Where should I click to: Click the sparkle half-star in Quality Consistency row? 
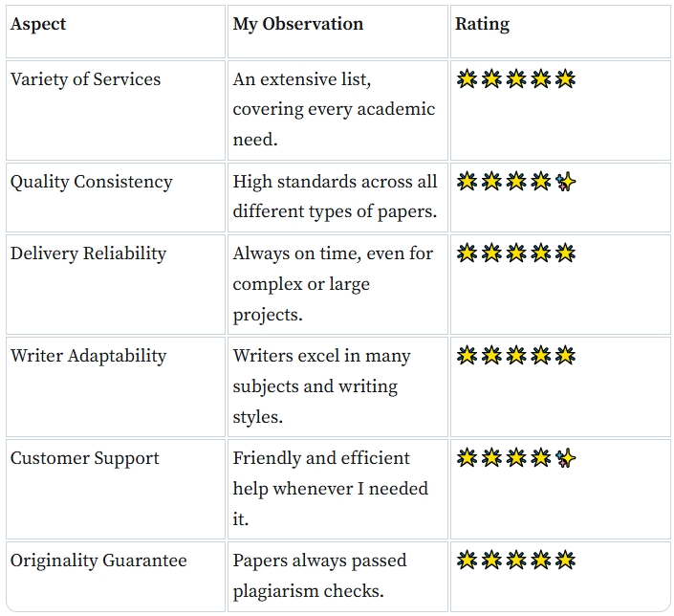click(566, 182)
